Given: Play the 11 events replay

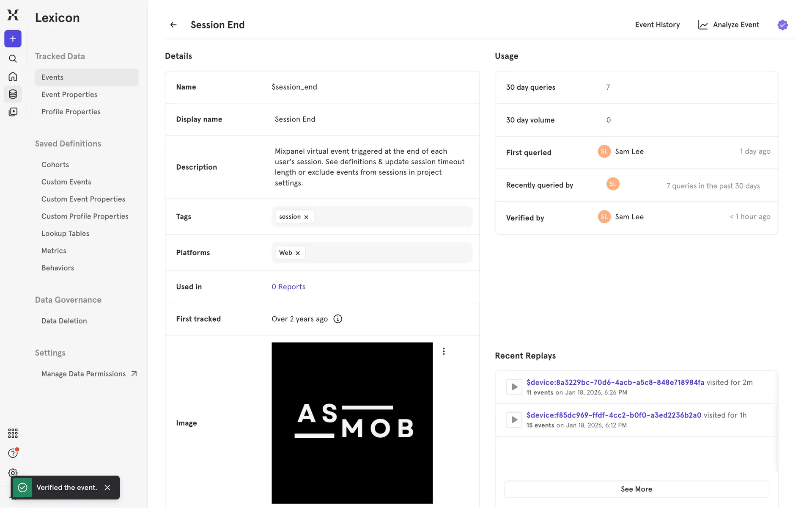Looking at the screenshot, I should pyautogui.click(x=514, y=387).
